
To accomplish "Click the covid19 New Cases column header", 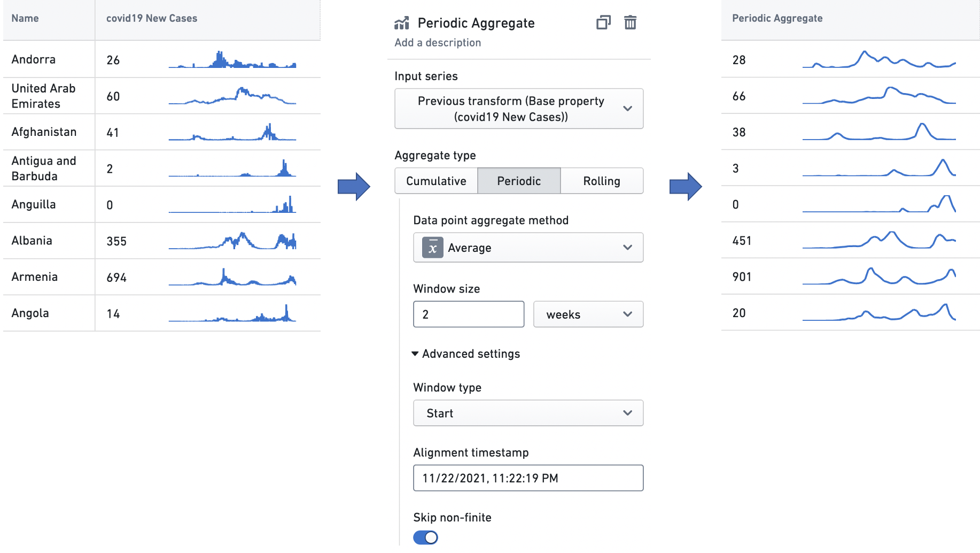I will coord(152,18).
